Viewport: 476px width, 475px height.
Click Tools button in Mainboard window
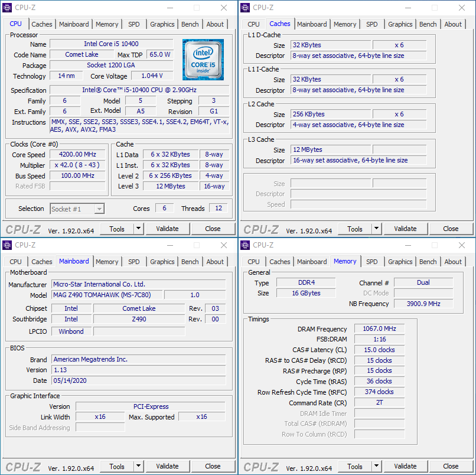tap(117, 466)
